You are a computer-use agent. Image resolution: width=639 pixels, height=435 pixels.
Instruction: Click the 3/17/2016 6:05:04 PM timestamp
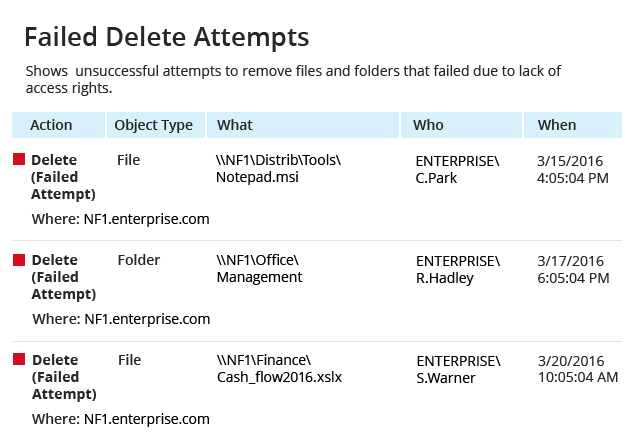tap(573, 269)
